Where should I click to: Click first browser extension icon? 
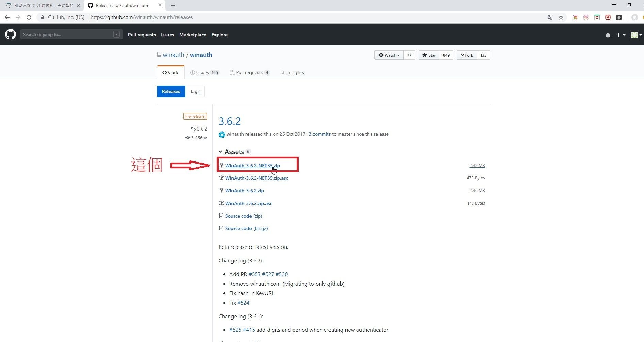(x=575, y=17)
